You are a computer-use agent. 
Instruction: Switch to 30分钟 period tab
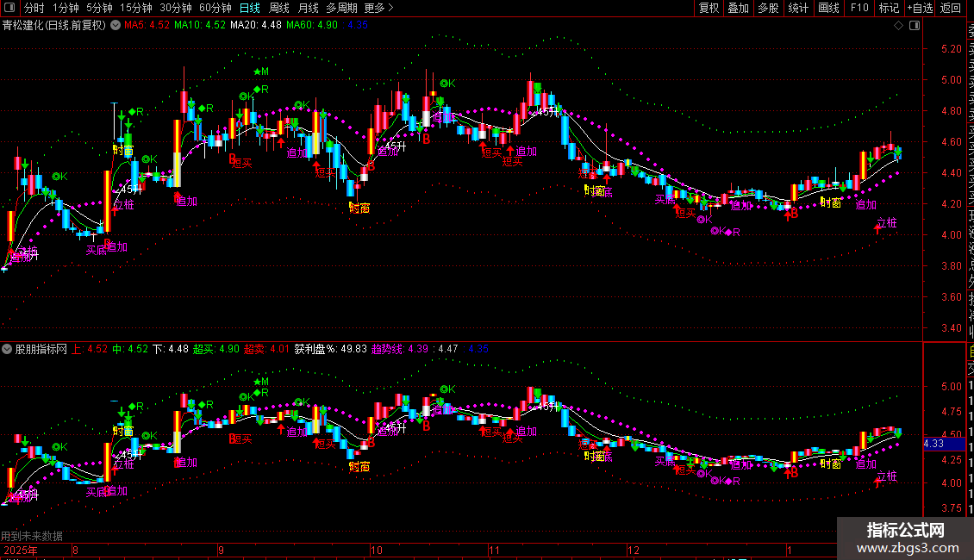(x=176, y=8)
